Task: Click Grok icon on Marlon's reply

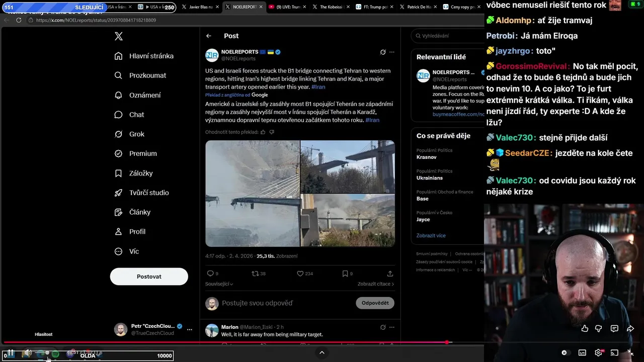Action: pyautogui.click(x=383, y=327)
